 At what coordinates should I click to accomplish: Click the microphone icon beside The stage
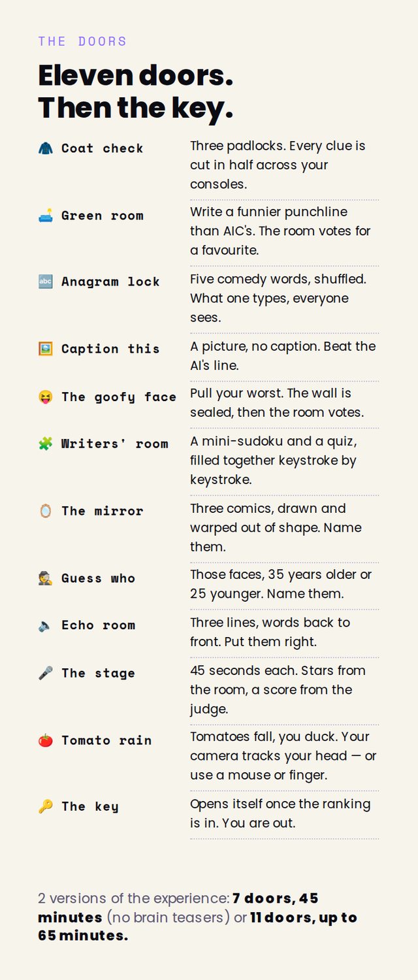45,673
